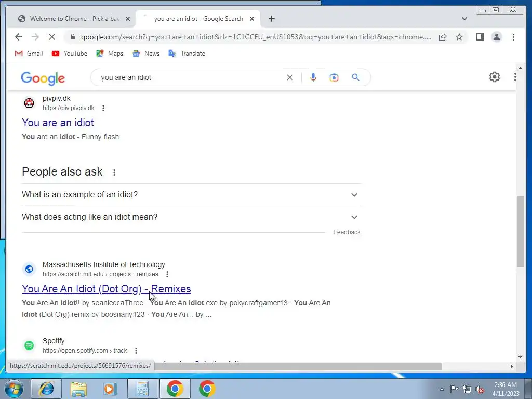
Task: Open Windows Explorer folder from taskbar
Action: pyautogui.click(x=78, y=389)
